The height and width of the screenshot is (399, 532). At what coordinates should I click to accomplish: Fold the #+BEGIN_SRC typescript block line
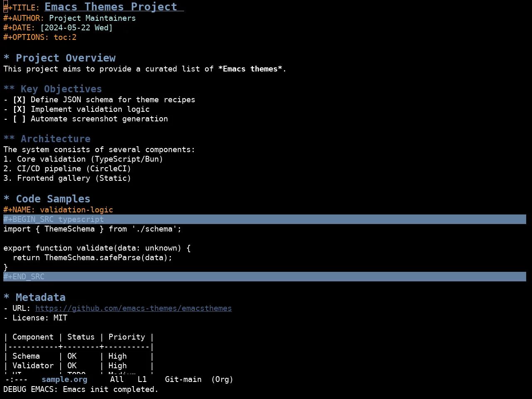coord(265,219)
